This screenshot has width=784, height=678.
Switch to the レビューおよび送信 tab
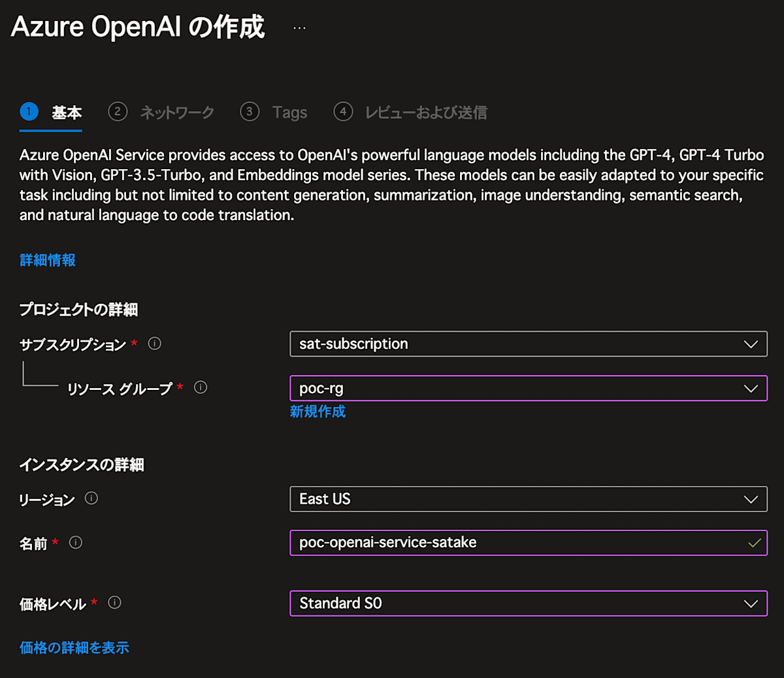click(426, 112)
